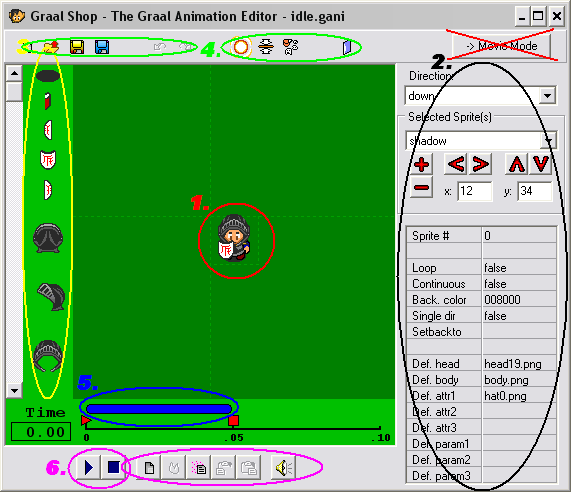Click the Back. color value 008000
Screen dimensions: 571x492
click(x=519, y=300)
